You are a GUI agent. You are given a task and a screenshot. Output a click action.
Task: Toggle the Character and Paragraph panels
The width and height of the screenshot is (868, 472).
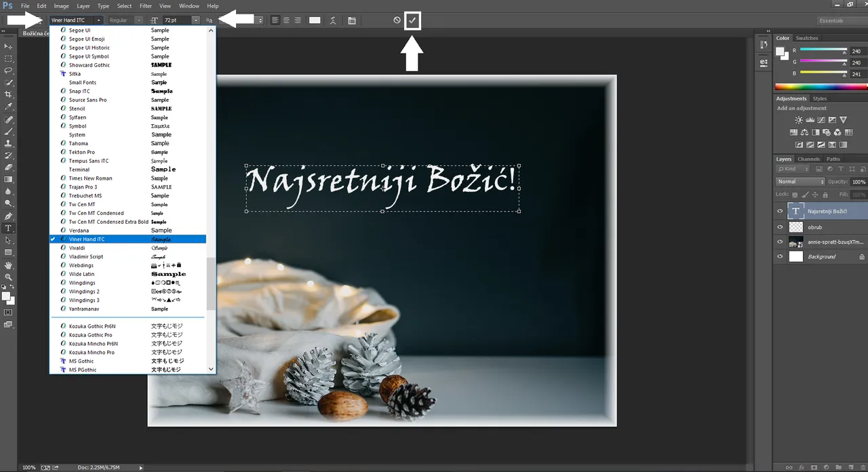pos(352,20)
